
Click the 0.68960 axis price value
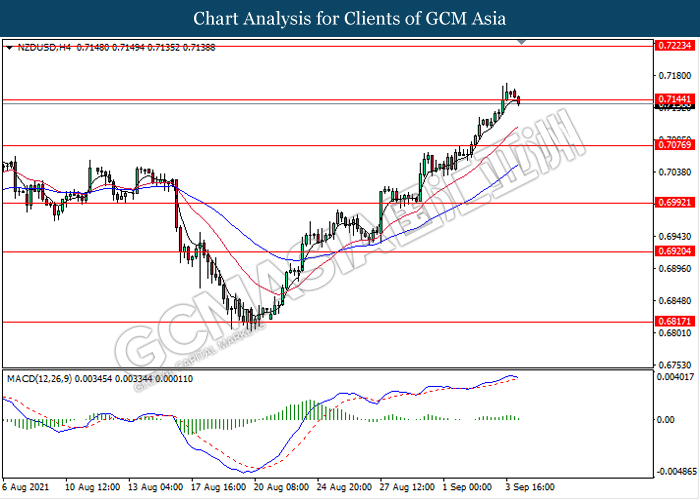[x=675, y=269]
